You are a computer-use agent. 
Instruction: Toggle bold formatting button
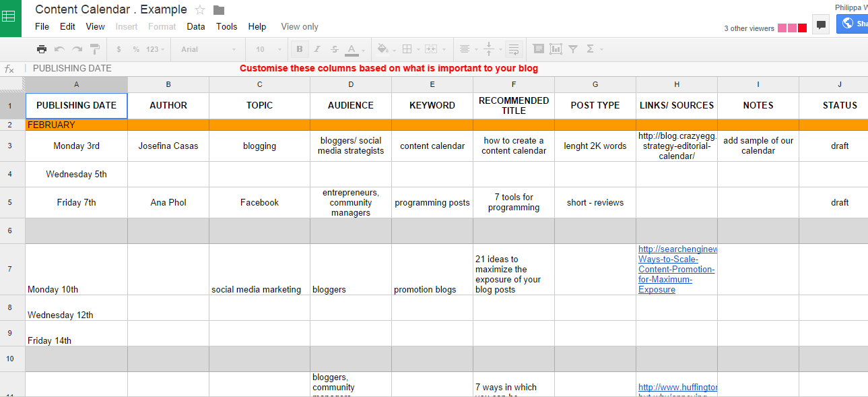tap(300, 49)
